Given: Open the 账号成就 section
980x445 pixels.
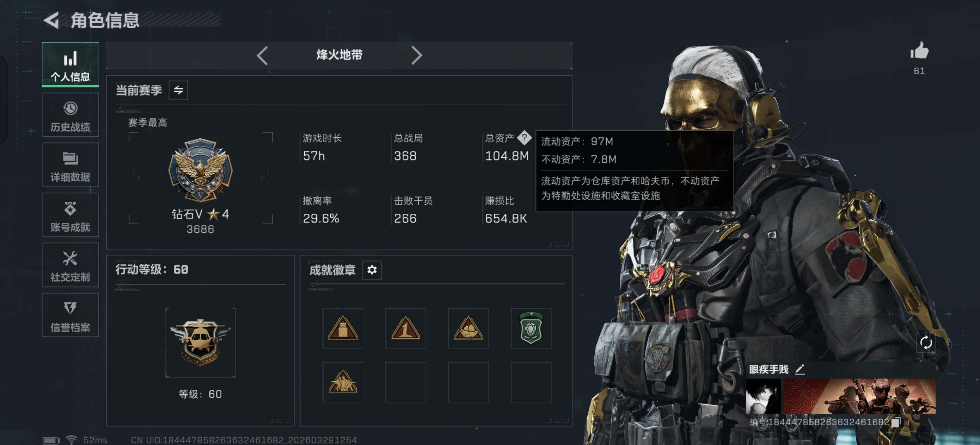Looking at the screenshot, I should click(x=71, y=215).
